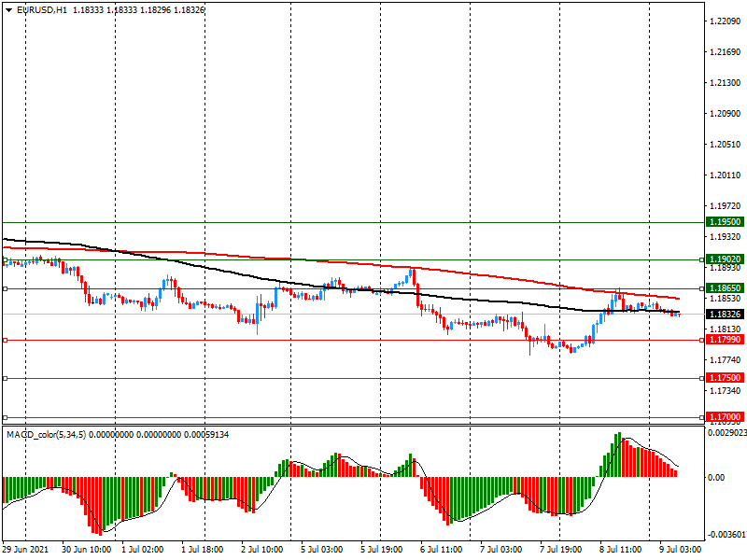Click the 1.18650 green level label
Screen dimensions: 747x560
tap(725, 289)
